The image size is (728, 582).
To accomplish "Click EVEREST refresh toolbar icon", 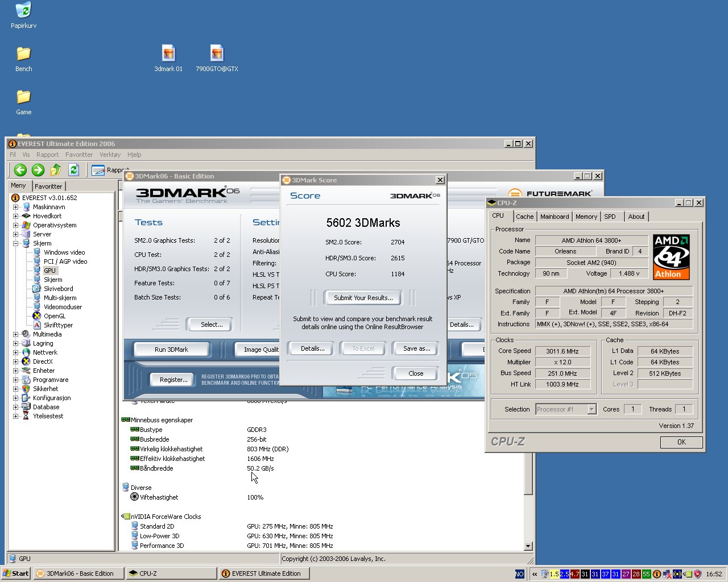I will [73, 169].
